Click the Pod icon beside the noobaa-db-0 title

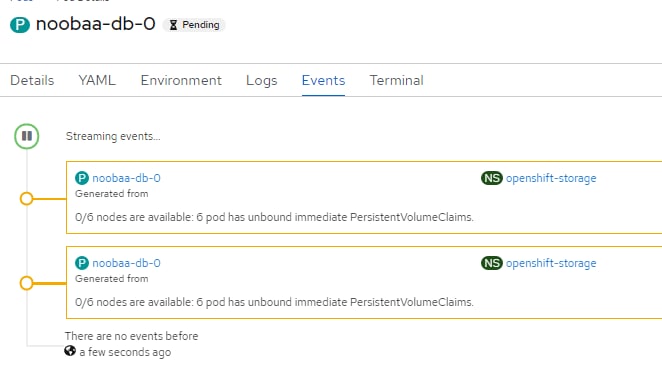pyautogui.click(x=20, y=24)
